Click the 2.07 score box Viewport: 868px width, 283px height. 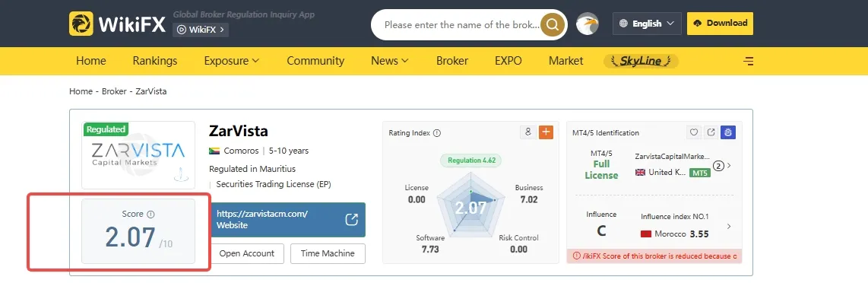(x=138, y=231)
